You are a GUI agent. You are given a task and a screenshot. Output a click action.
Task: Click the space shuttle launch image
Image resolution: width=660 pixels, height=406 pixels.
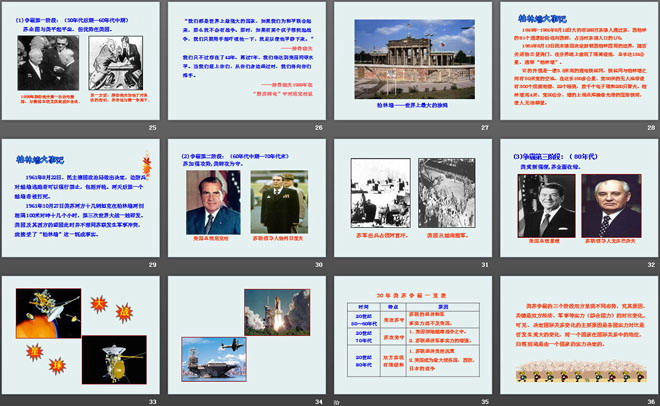277,312
